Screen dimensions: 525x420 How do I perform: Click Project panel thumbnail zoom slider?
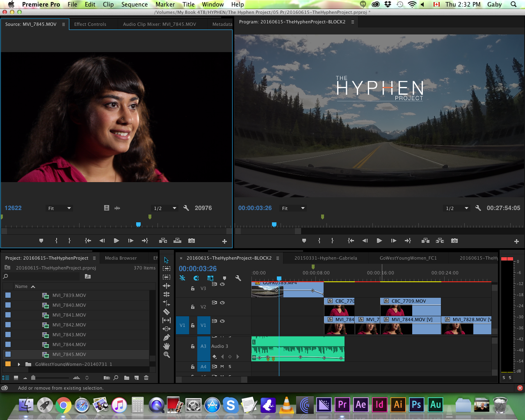pyautogui.click(x=34, y=378)
